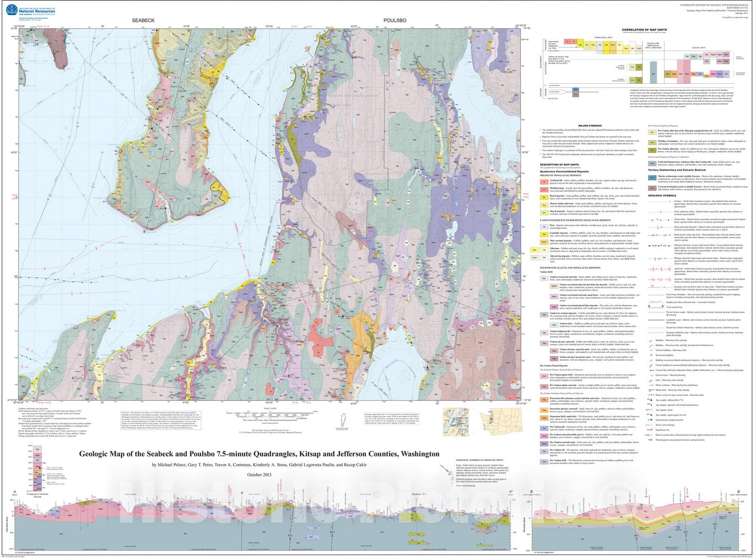Screen dimensions: 756x558
Task: Pick the Crescent Formation legend swatch
Action: coord(653,188)
